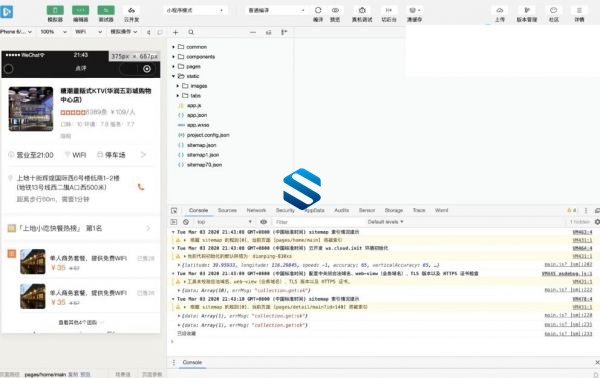Open version management (版本管理) icon
This screenshot has height=378, width=600.
click(x=527, y=10)
